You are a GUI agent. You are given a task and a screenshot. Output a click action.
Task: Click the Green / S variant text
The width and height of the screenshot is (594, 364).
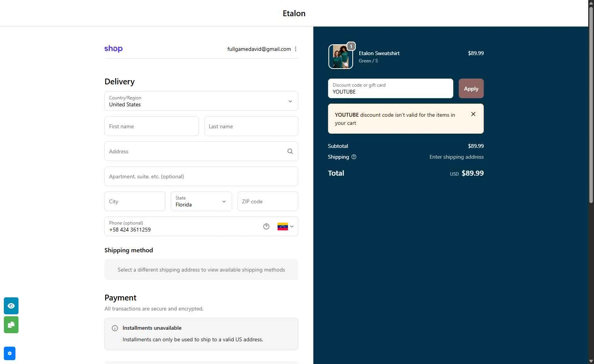click(369, 61)
